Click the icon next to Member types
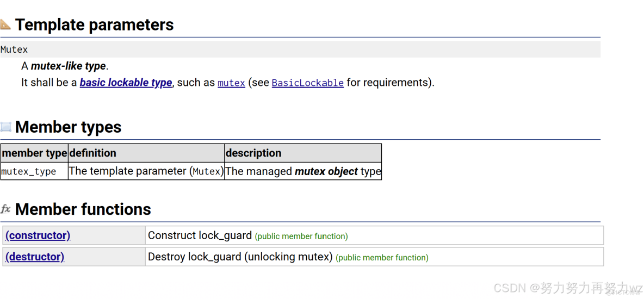 (x=6, y=127)
